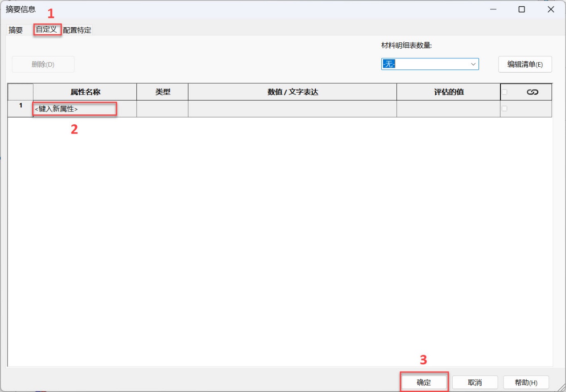Confirm with the 确定 button

click(424, 382)
